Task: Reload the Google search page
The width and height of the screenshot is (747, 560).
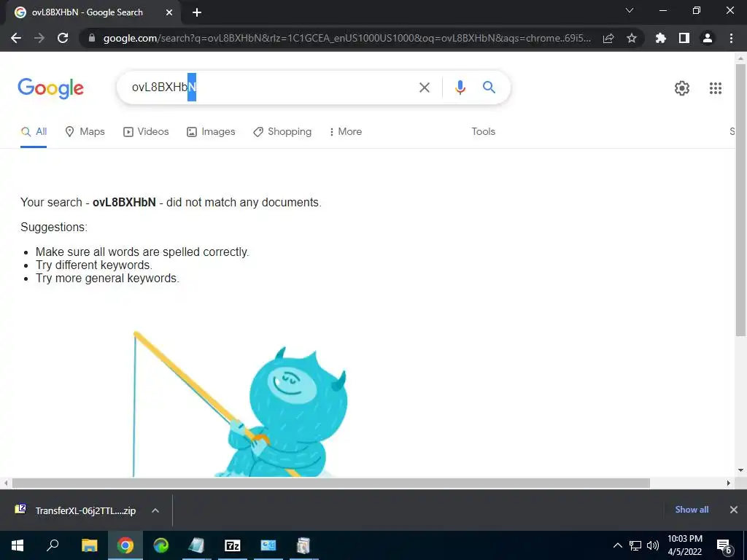Action: click(x=63, y=38)
